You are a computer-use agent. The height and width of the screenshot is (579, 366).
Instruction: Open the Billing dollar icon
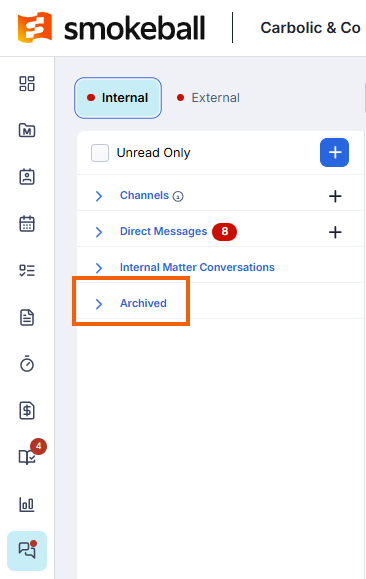[x=27, y=411]
